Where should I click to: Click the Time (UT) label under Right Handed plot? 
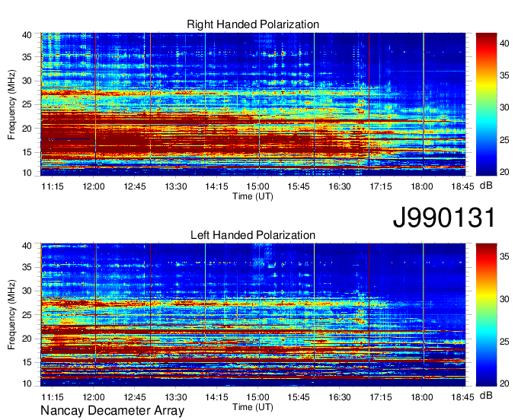253,196
